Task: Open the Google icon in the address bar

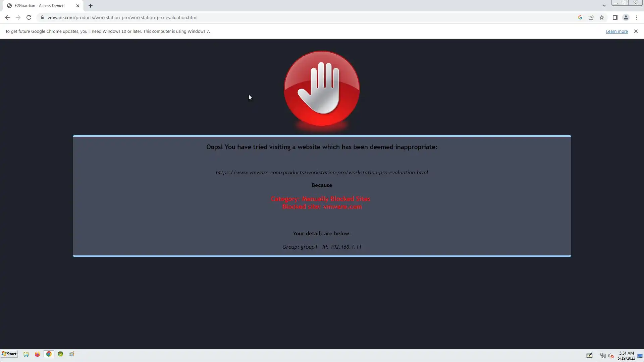Action: [580, 17]
